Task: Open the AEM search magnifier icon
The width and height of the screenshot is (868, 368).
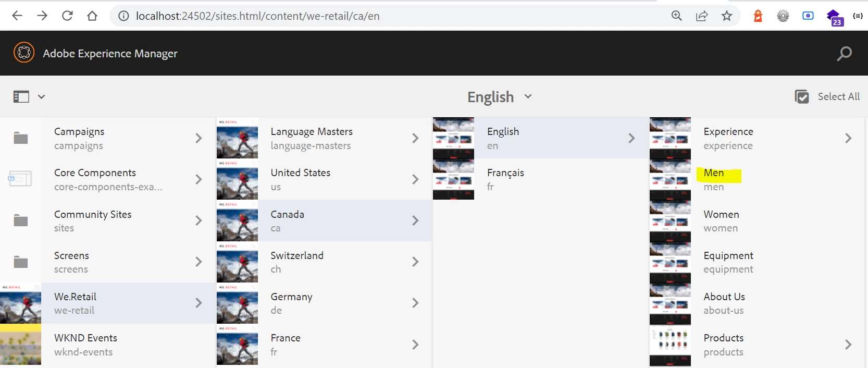Action: click(x=845, y=53)
